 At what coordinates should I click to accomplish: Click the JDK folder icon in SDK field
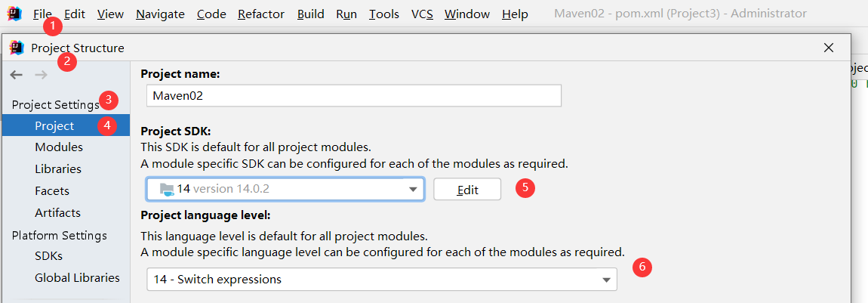[167, 189]
